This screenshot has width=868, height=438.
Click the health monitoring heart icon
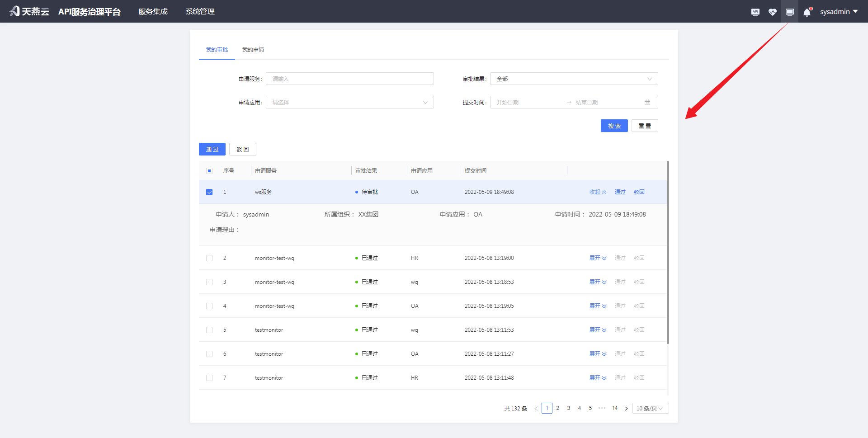click(773, 11)
